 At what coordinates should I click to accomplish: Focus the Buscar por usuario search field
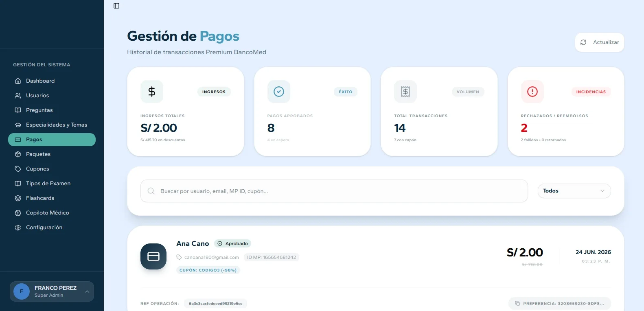334,191
